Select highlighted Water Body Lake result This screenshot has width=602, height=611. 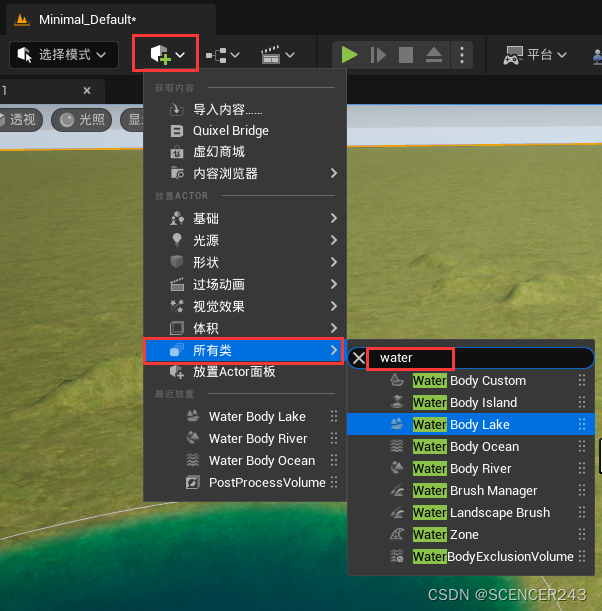[471, 424]
